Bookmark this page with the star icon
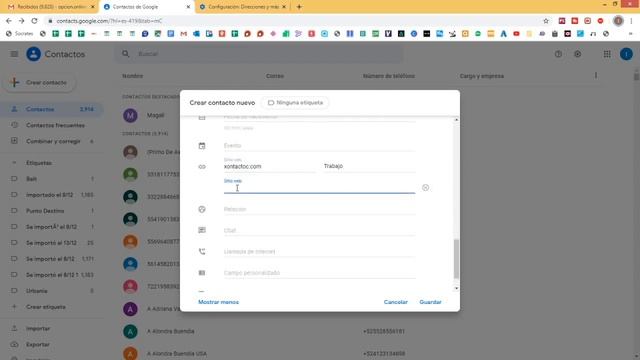 pyautogui.click(x=546, y=21)
